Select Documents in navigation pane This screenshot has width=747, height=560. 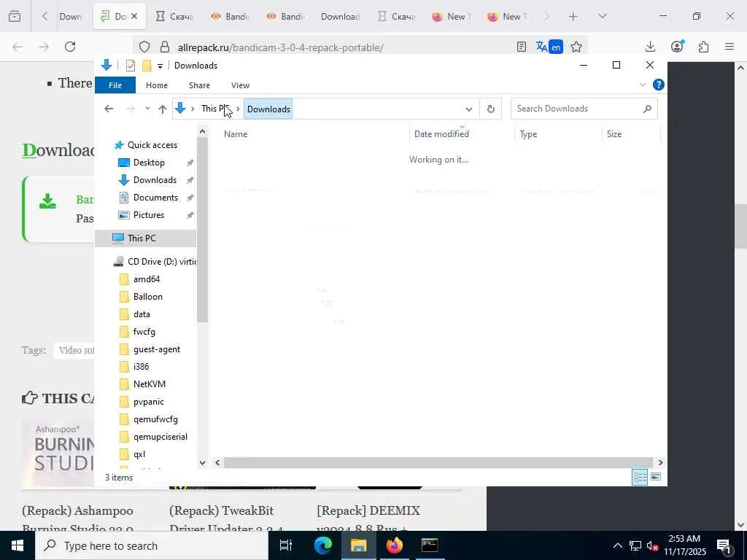[x=155, y=198]
